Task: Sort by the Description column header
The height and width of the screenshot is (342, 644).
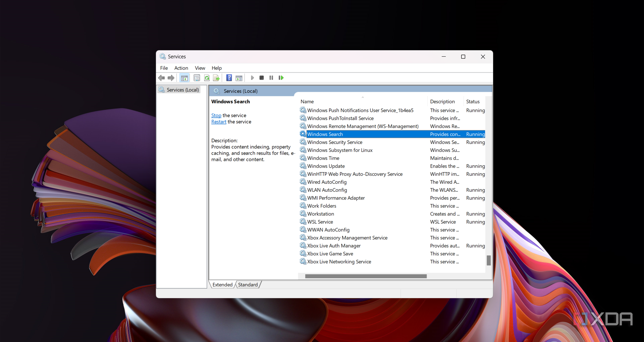Action: click(445, 102)
